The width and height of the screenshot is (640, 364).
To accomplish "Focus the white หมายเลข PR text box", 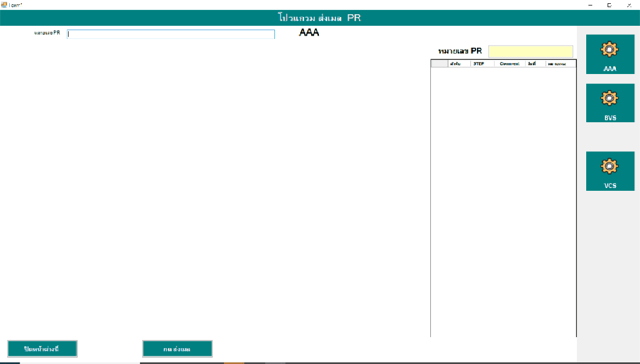I will [171, 34].
